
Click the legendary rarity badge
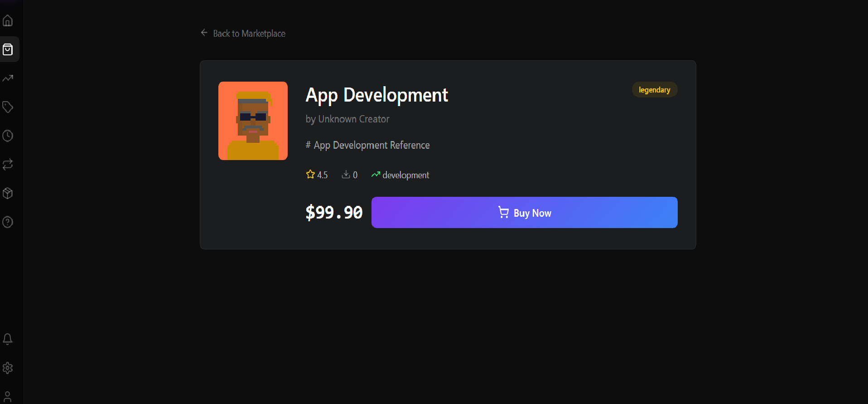click(x=655, y=90)
